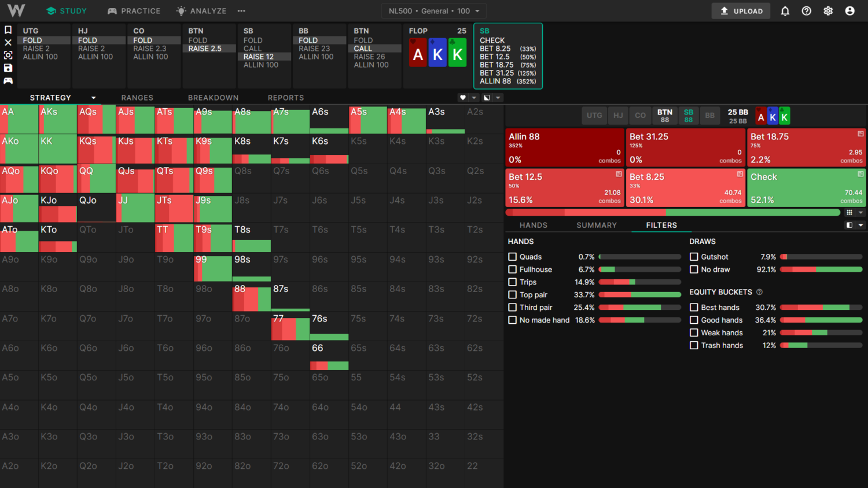Click the screenshot capture icon
The height and width of the screenshot is (488, 868).
[x=8, y=55]
